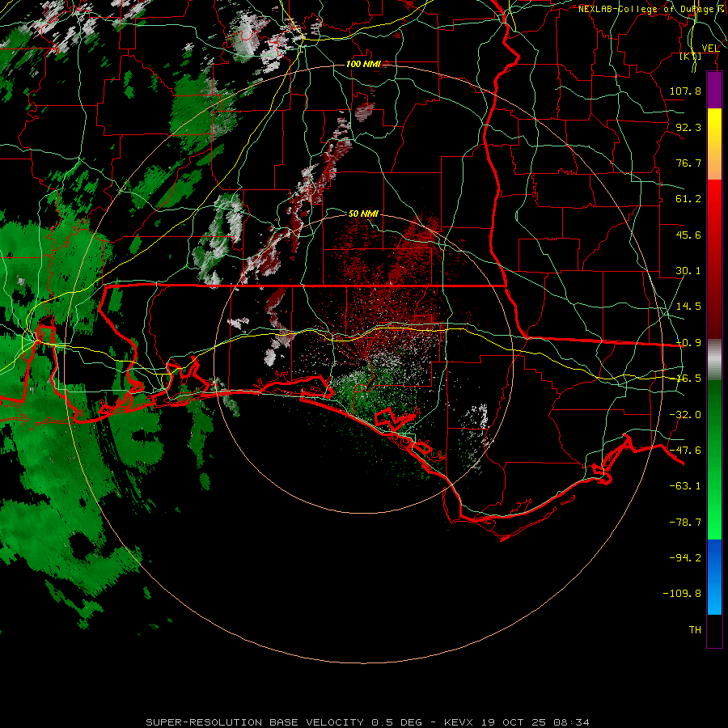This screenshot has height=728, width=728.
Task: Select the red band of the color bar
Action: 714,259
